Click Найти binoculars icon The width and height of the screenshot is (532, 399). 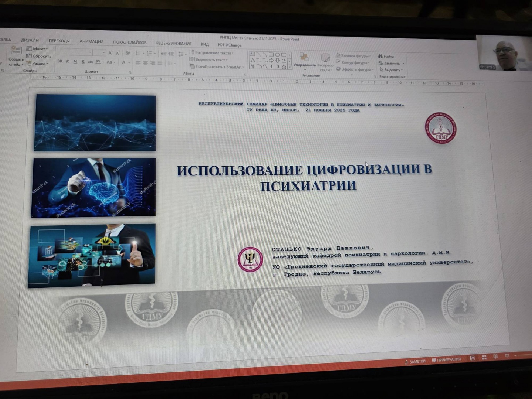380,56
